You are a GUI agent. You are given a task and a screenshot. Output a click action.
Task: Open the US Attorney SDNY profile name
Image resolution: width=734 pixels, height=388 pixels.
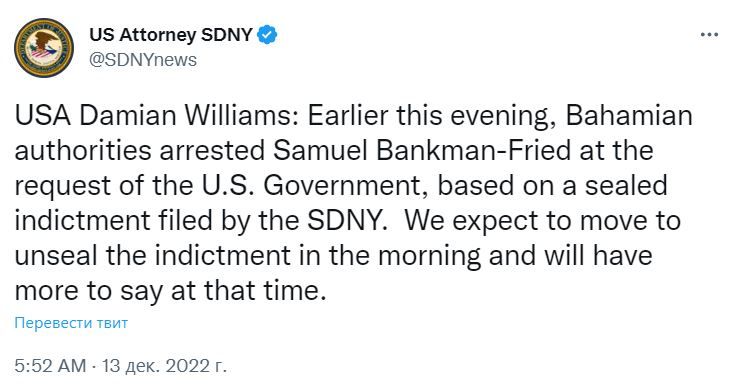coord(171,35)
